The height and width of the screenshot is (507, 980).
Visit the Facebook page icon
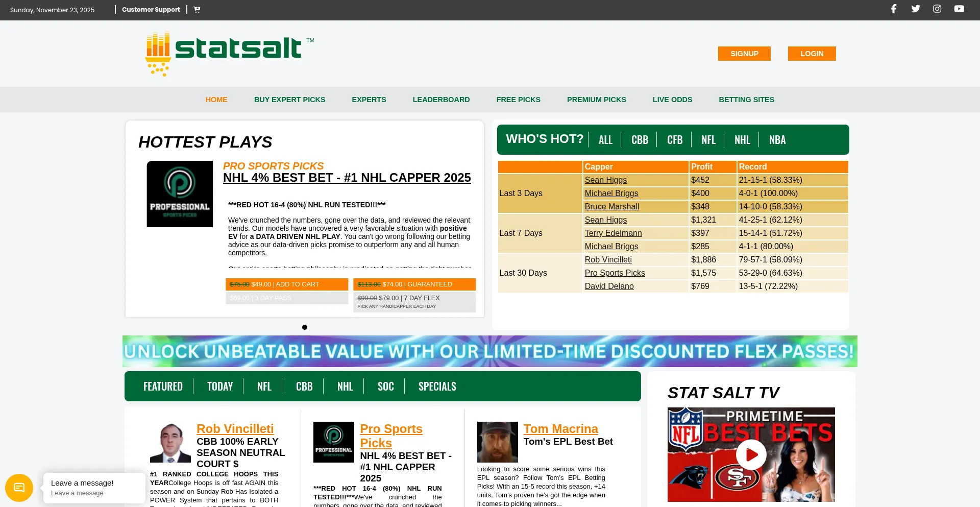point(894,9)
